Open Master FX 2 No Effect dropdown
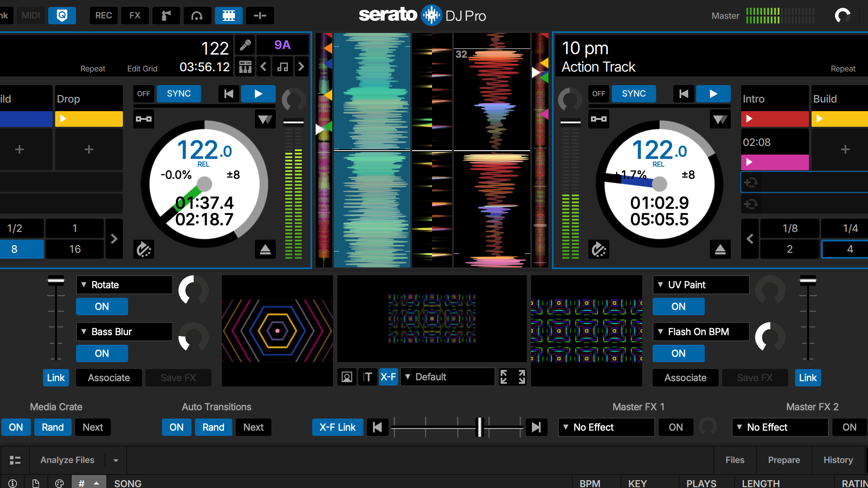 tap(780, 427)
